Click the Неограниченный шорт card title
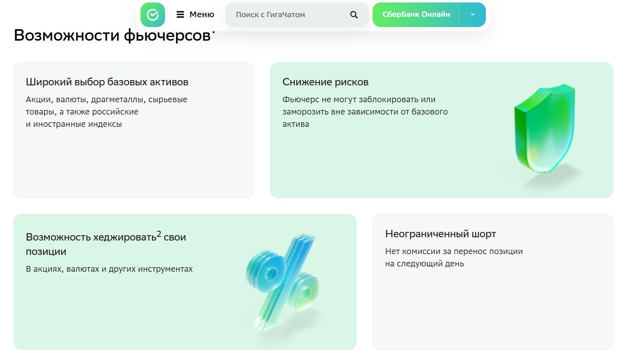The image size is (644, 353). click(440, 234)
